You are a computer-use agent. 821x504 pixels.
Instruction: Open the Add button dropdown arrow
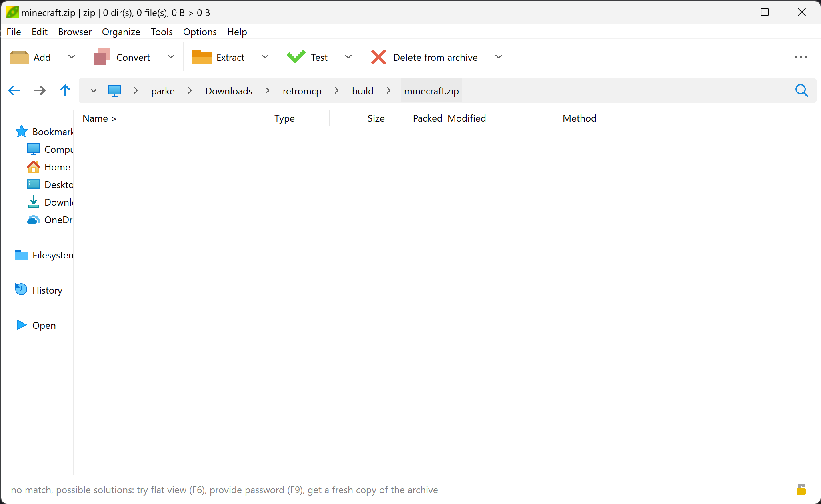pyautogui.click(x=71, y=57)
